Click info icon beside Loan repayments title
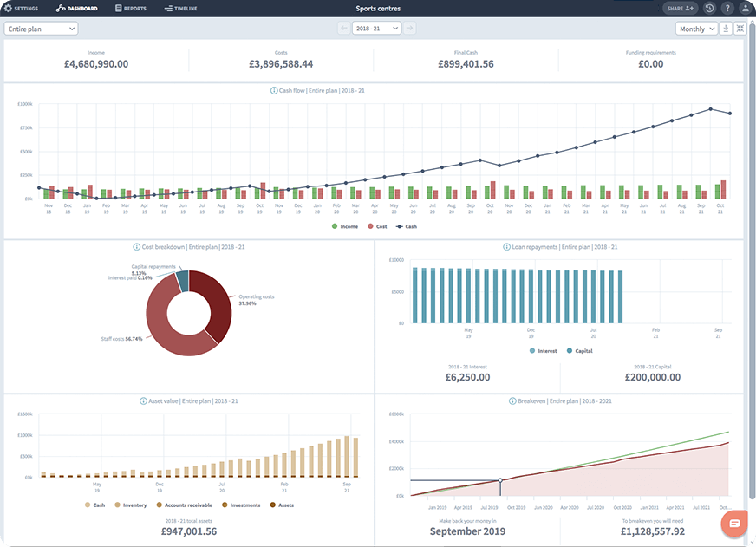The width and height of the screenshot is (756, 547). click(x=507, y=247)
